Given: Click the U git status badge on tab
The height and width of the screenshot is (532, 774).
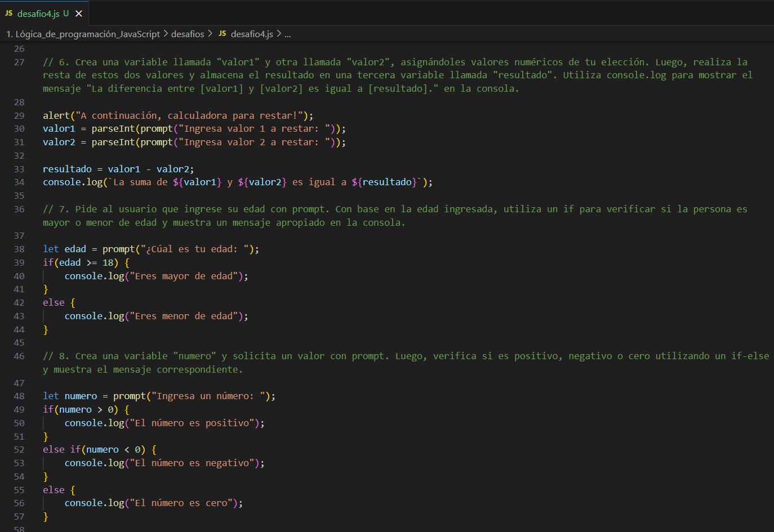Looking at the screenshot, I should coord(66,14).
